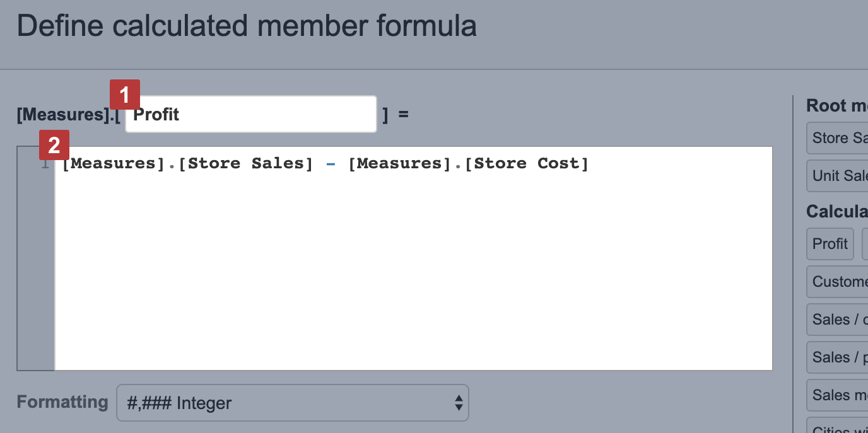Click line number 1 in the editor gutter
This screenshot has width=868, height=433.
point(44,163)
